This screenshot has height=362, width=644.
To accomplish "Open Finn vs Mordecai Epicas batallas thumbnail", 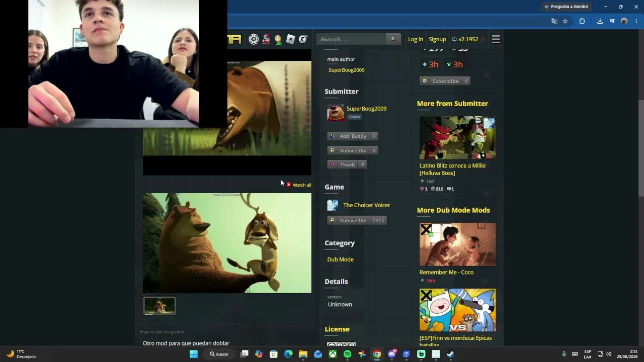I will [457, 310].
